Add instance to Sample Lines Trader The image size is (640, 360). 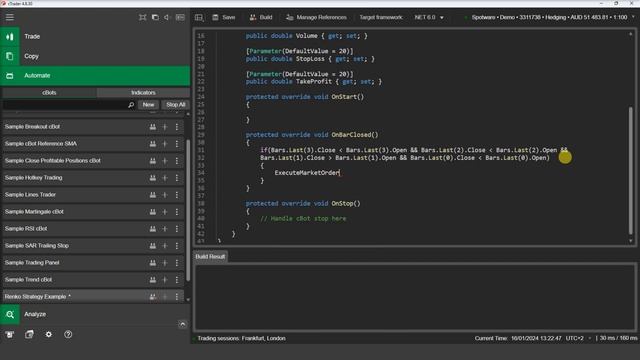tap(165, 195)
